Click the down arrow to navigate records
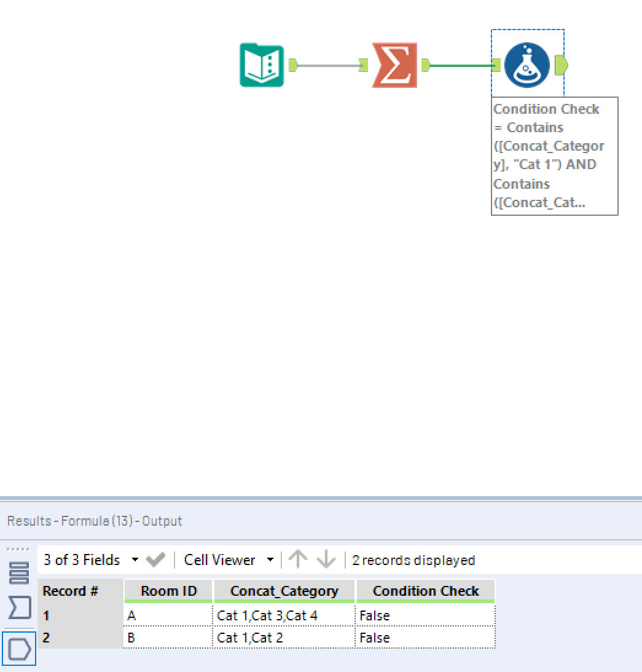 click(326, 559)
